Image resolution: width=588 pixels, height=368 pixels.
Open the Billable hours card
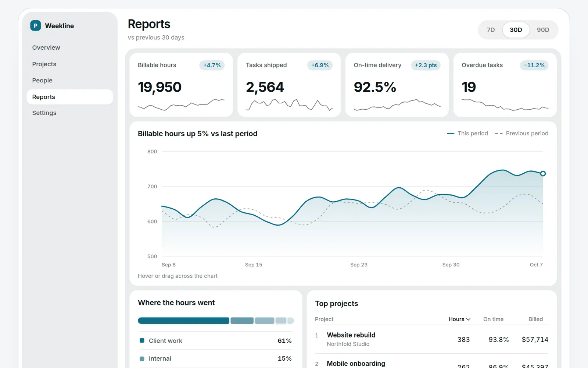coord(181,85)
